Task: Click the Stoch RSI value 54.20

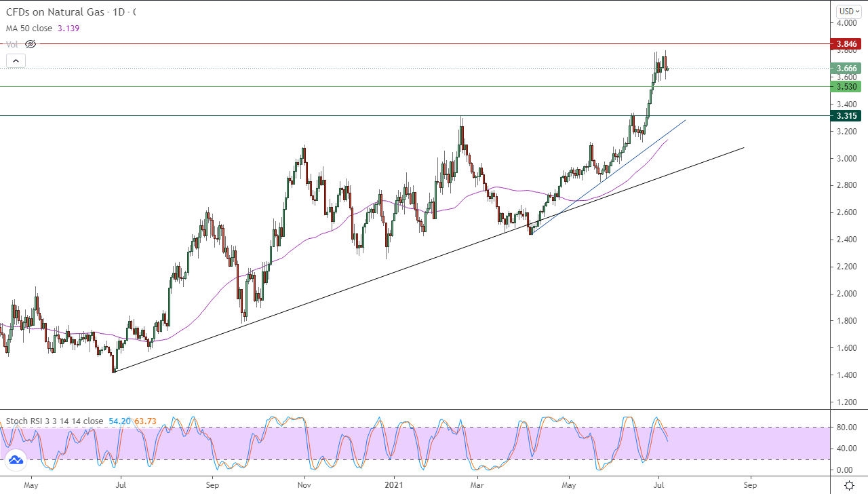Action: (x=119, y=421)
